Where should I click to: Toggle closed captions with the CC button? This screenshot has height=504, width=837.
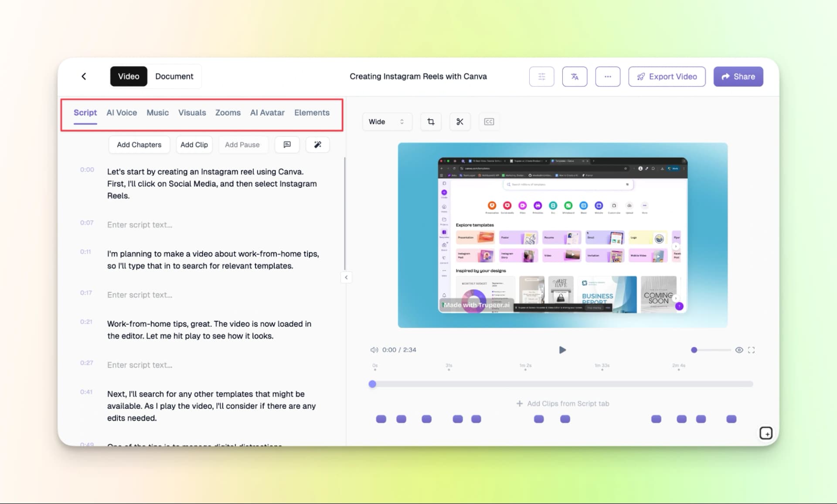pyautogui.click(x=488, y=122)
